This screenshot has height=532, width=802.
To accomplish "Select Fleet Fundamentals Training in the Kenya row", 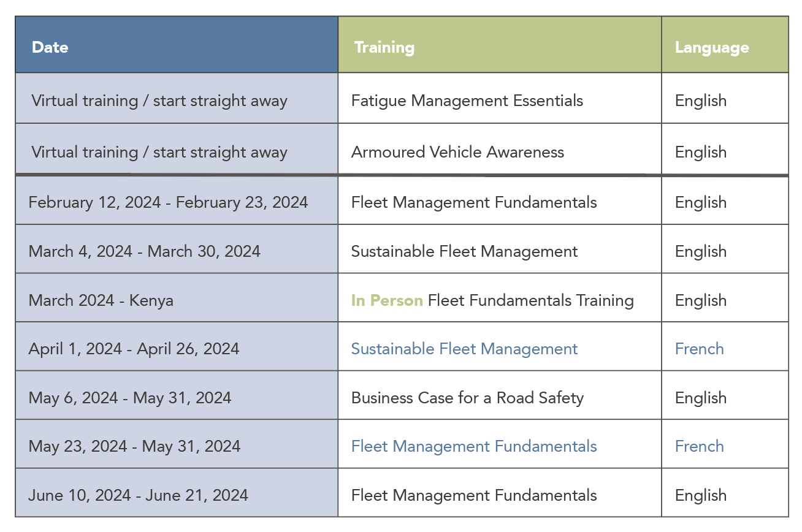I will (x=531, y=300).
